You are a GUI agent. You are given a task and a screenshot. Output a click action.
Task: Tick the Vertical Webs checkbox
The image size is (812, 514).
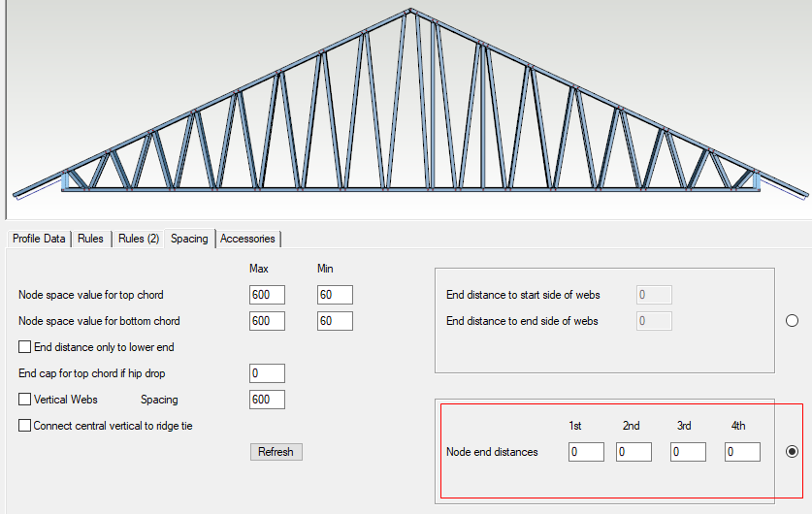pos(24,400)
